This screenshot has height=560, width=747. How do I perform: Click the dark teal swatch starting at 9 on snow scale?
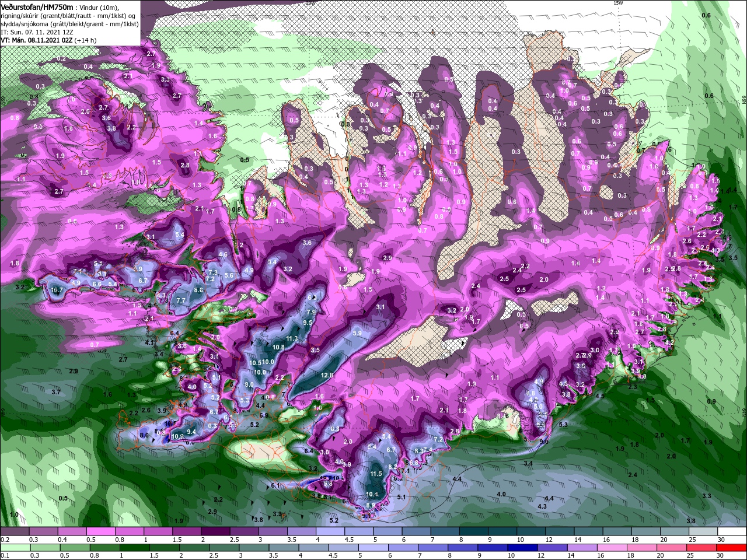pyautogui.click(x=502, y=531)
